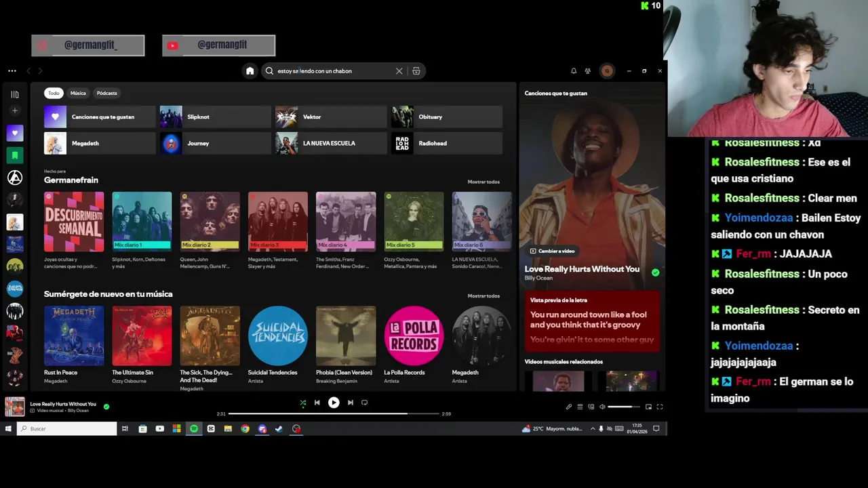Click the Windows taskbar Buscar search box
This screenshot has height=488, width=868.
pos(66,428)
